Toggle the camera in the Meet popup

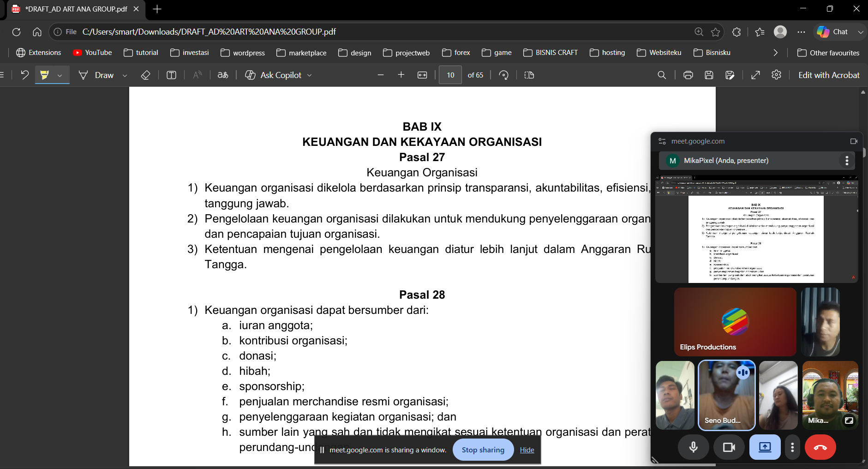[x=729, y=447]
